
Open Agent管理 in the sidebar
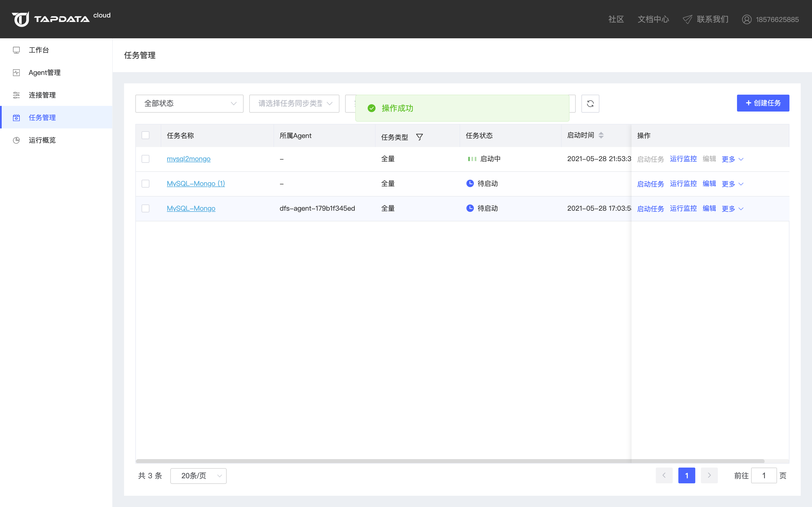[44, 72]
